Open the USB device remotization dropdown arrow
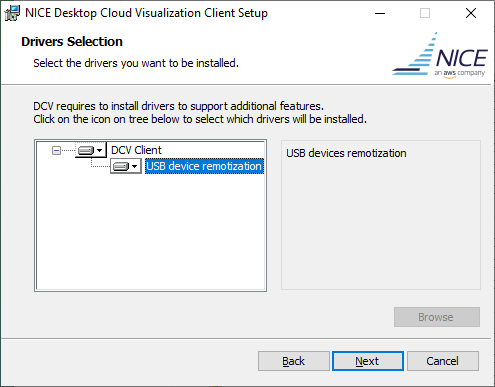The height and width of the screenshot is (387, 495). pos(135,166)
